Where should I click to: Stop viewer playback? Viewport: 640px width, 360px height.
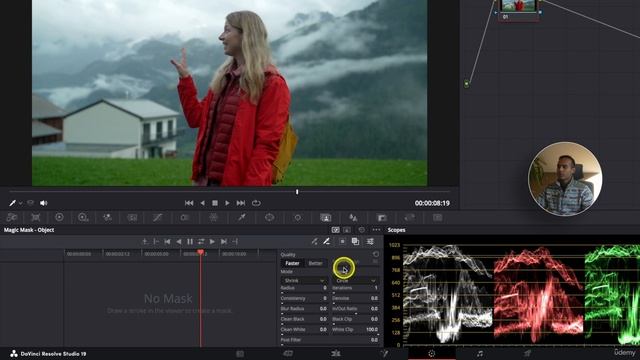215,203
